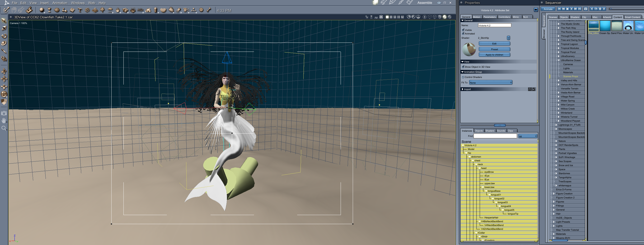Select the arrow Move/Selection tool
644x245 pixels.
(4, 20)
